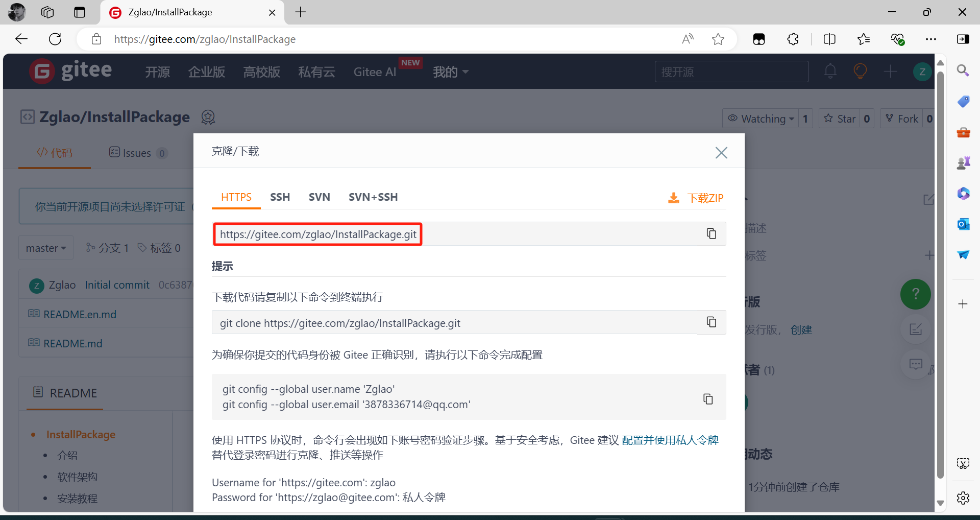Image resolution: width=980 pixels, height=520 pixels.
Task: Expand the Watching dropdown
Action: coord(761,119)
